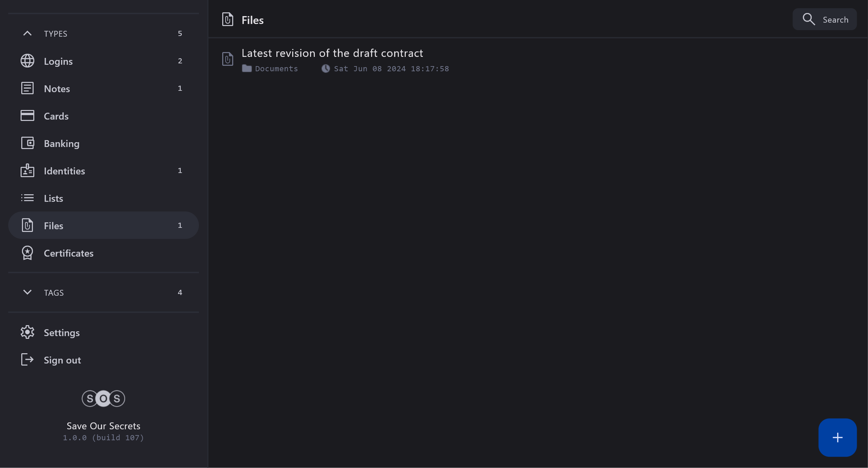The height and width of the screenshot is (468, 868).
Task: Click the Banking wallet icon
Action: pos(27,143)
